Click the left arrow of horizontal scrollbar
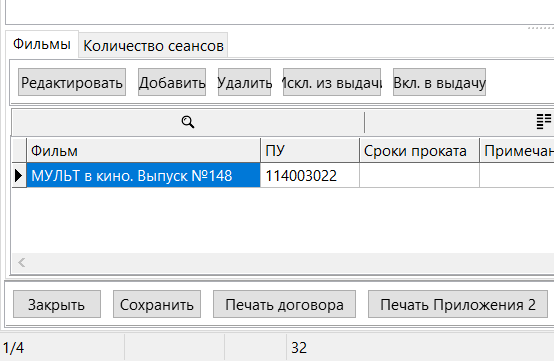The width and height of the screenshot is (554, 361). click(x=22, y=262)
